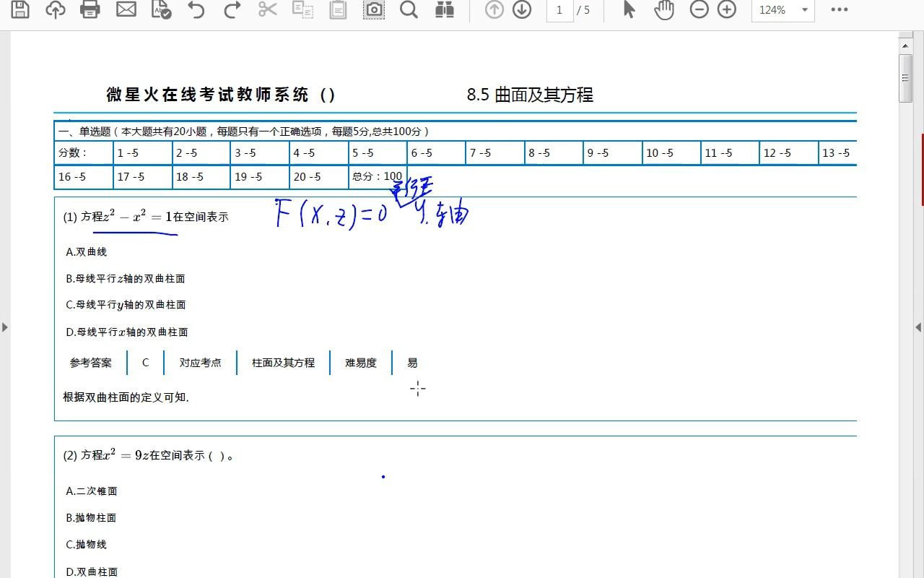
Task: Select option 'B.母线平行z轴的双曲柱面'
Action: pos(126,278)
